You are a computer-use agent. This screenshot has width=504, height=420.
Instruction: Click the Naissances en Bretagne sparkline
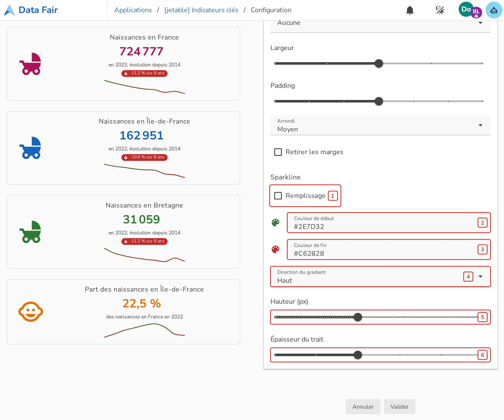(144, 255)
